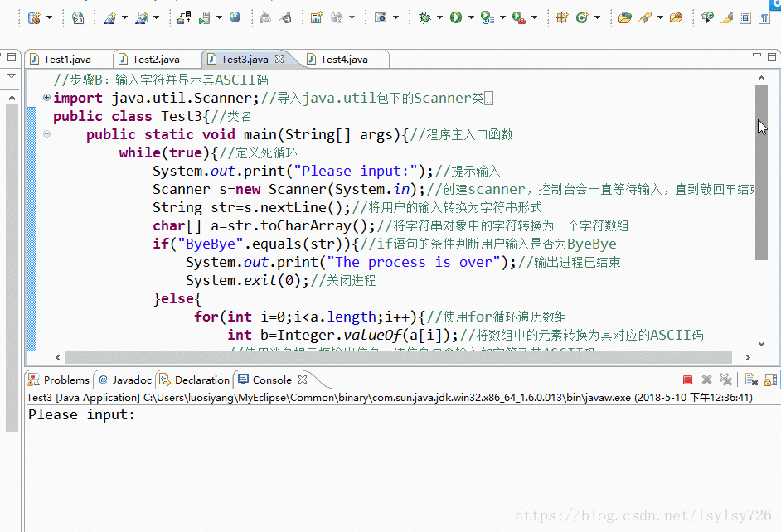The width and height of the screenshot is (781, 532).
Task: Open the web browser globe icon
Action: click(235, 17)
